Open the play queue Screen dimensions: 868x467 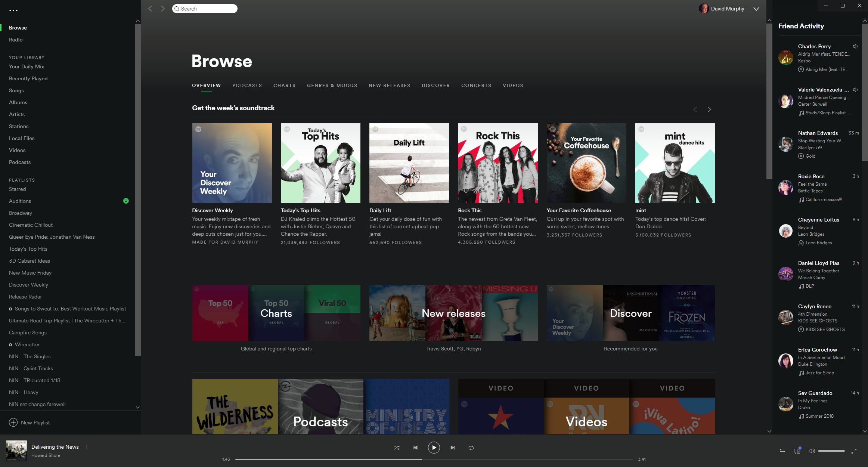click(782, 451)
